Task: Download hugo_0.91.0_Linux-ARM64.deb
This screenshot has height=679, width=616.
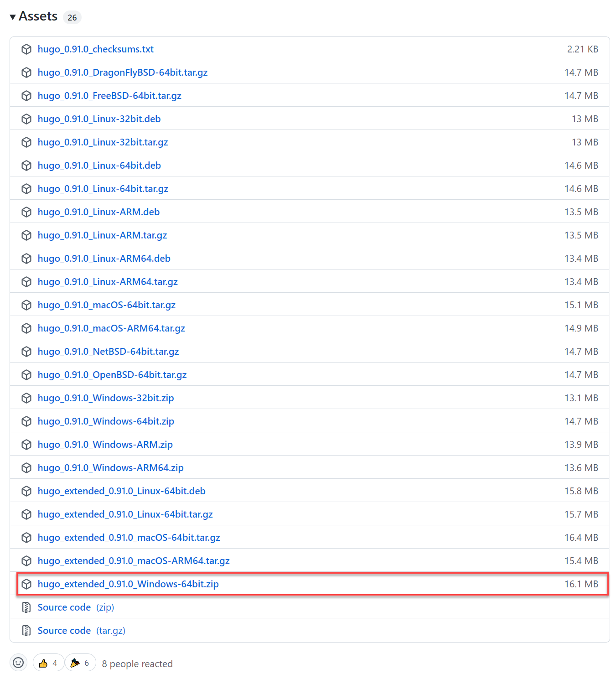Action: tap(104, 258)
